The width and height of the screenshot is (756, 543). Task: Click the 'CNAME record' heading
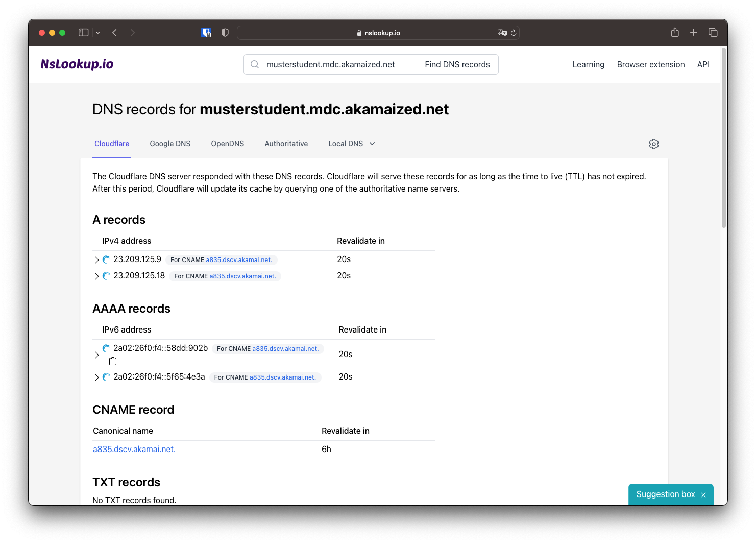coord(133,410)
